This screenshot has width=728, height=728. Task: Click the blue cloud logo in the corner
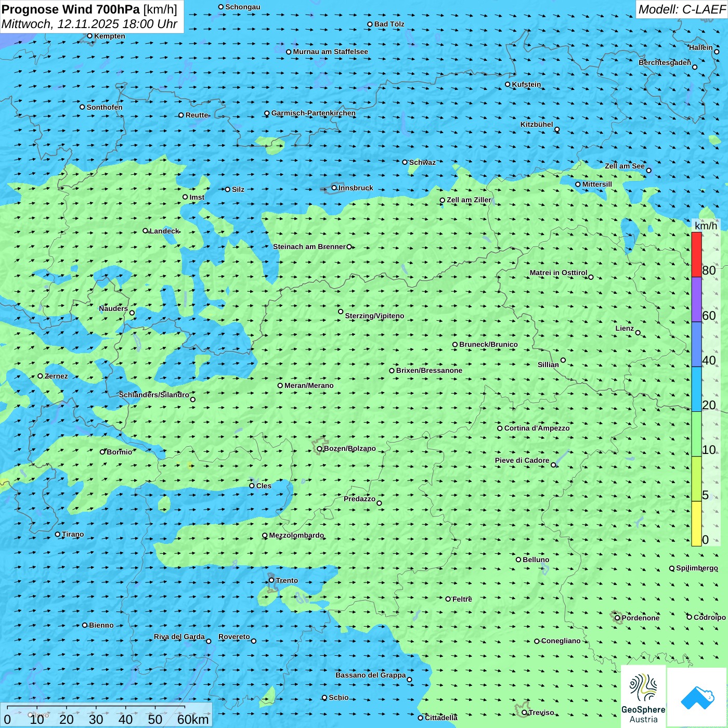697,697
